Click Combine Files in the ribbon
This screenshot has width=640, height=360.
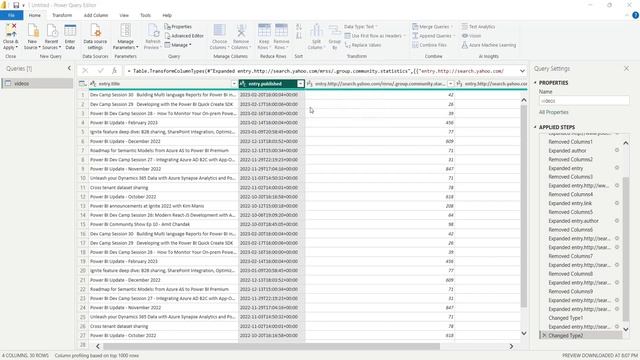coord(429,45)
